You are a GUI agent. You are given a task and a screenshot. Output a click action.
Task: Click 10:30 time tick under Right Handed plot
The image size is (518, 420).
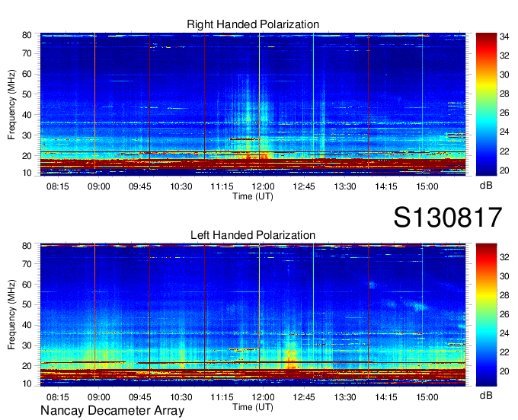[181, 186]
